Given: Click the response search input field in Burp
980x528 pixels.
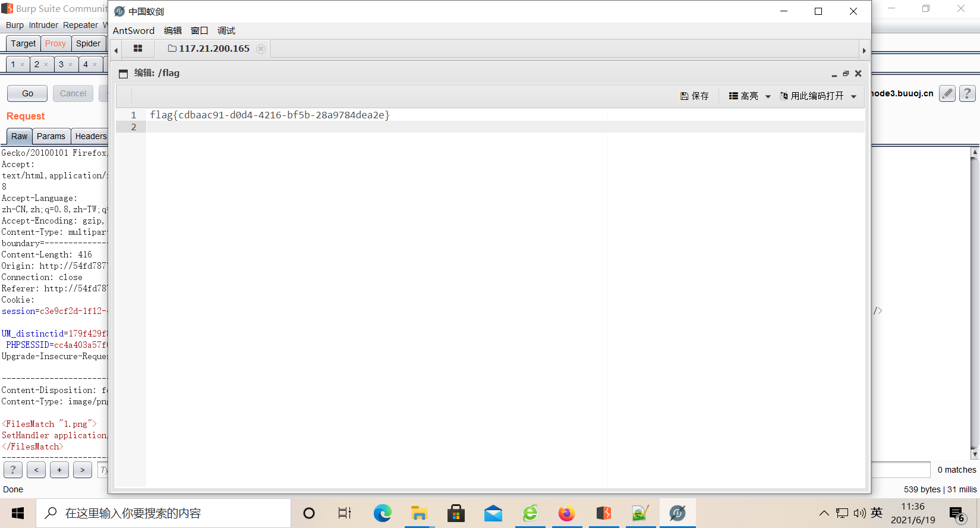Looking at the screenshot, I should tap(900, 470).
